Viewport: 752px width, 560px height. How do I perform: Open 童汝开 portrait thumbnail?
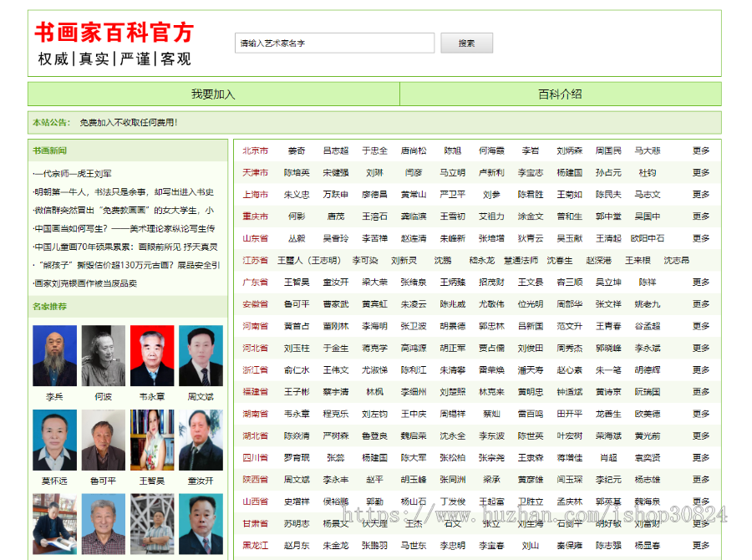201,440
